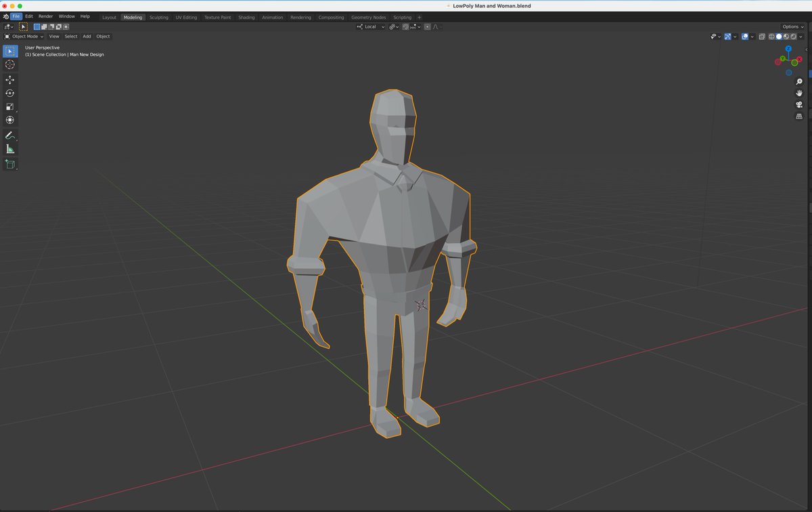Switch to Geometry Nodes workspace tab
This screenshot has height=512, width=812.
click(367, 17)
